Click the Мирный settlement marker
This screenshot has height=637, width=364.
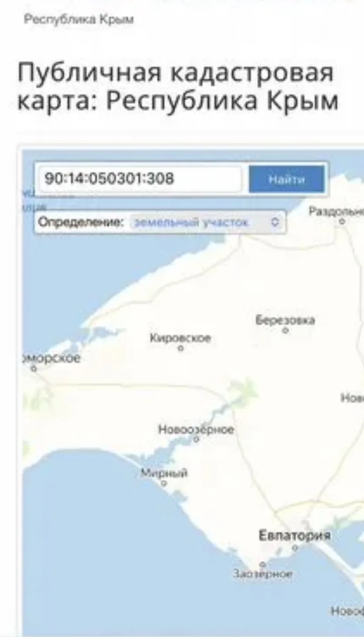click(164, 483)
